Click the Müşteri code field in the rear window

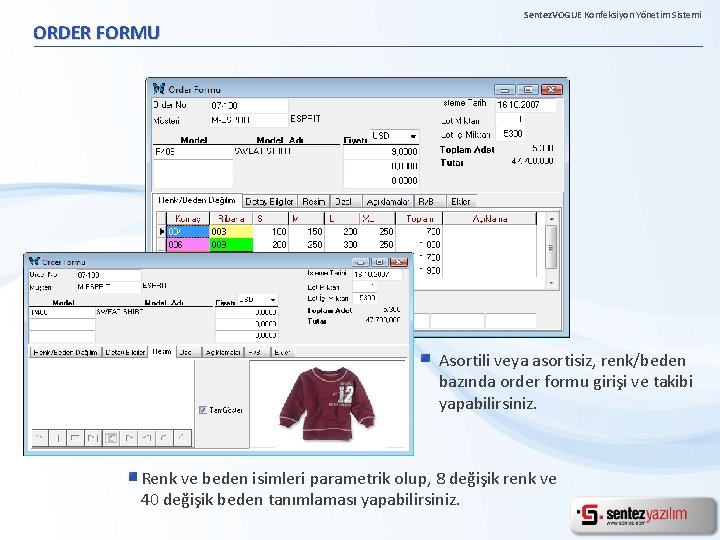coord(248,120)
